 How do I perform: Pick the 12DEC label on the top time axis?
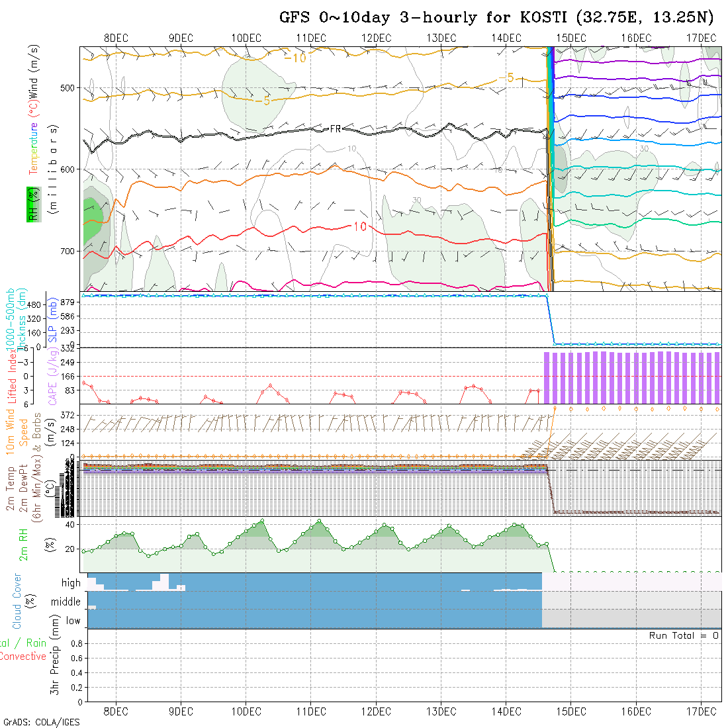click(376, 38)
